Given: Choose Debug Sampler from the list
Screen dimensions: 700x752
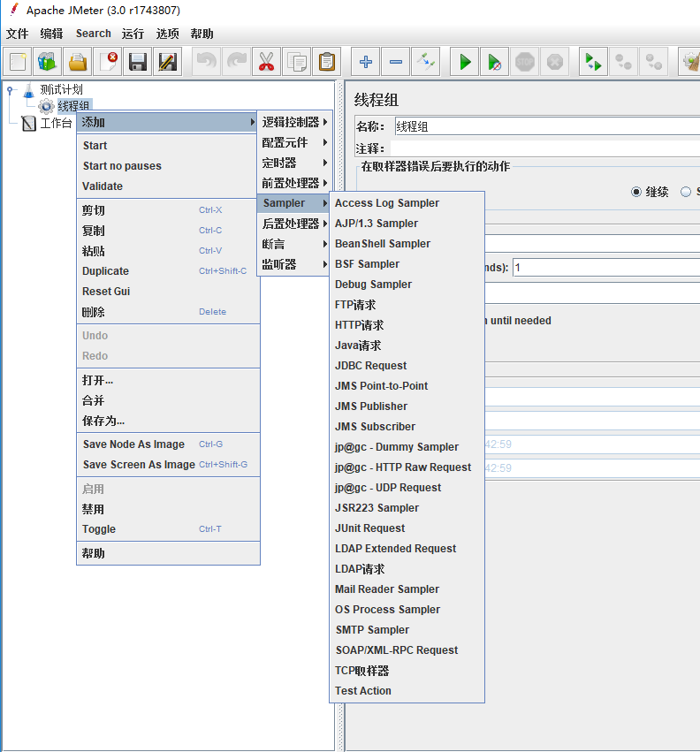Looking at the screenshot, I should pyautogui.click(x=407, y=285).
